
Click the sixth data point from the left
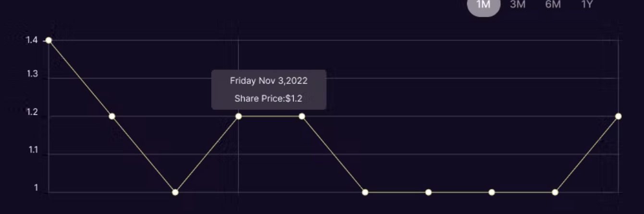365,192
